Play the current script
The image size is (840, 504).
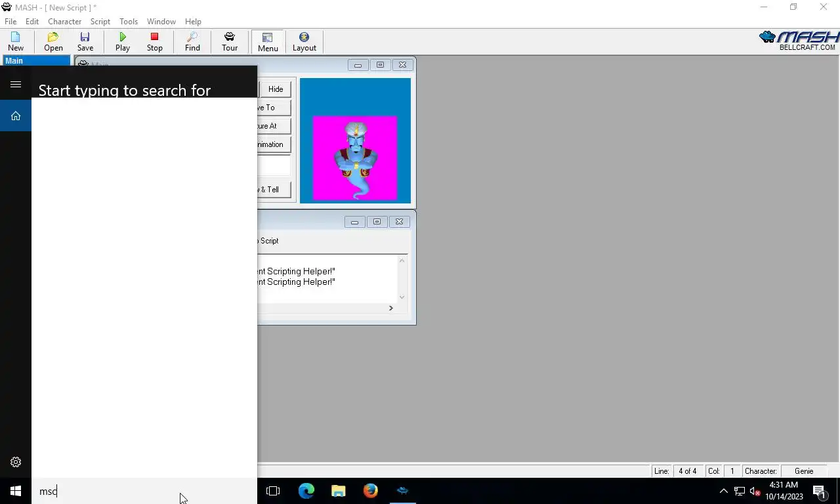(x=123, y=41)
